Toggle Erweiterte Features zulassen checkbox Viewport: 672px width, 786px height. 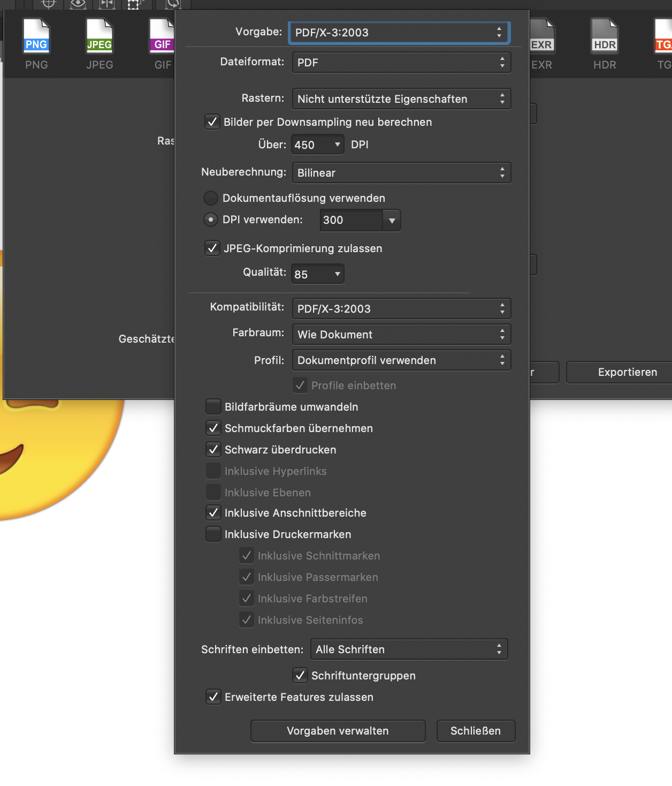point(213,697)
